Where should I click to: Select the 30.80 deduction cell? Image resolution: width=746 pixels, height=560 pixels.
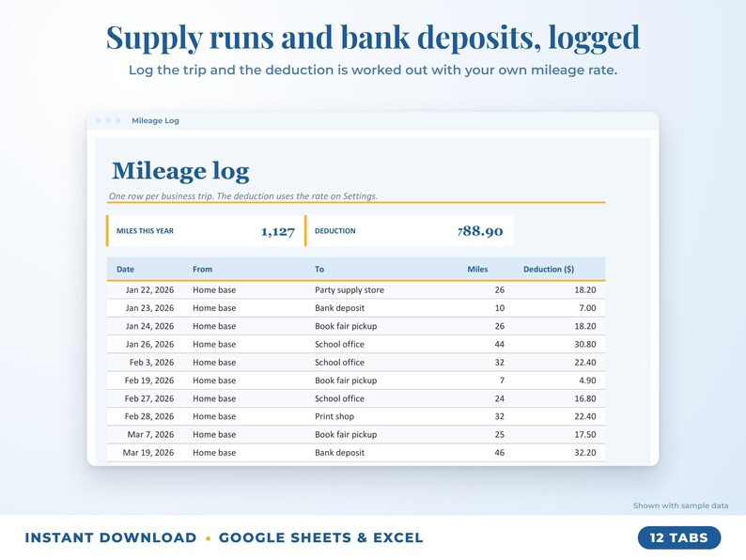coord(585,344)
